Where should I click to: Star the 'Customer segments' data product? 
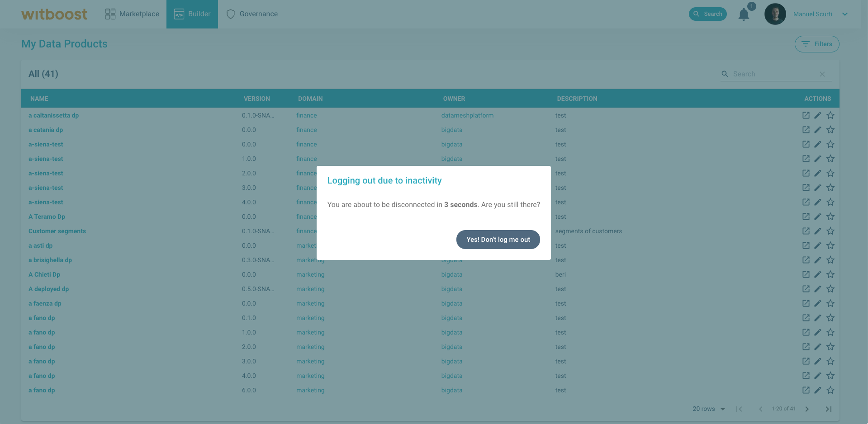(x=830, y=231)
